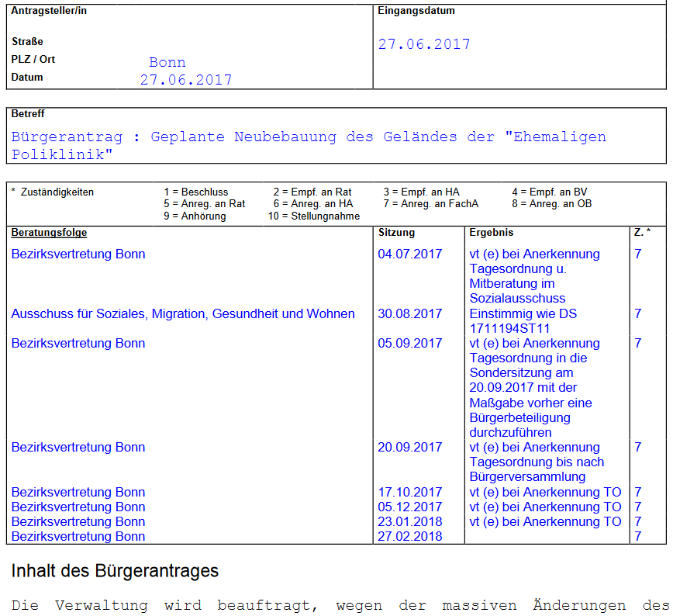The height and width of the screenshot is (616, 673).
Task: Click the Betreff text about Ehemaligen Poliklinik
Action: [x=309, y=145]
